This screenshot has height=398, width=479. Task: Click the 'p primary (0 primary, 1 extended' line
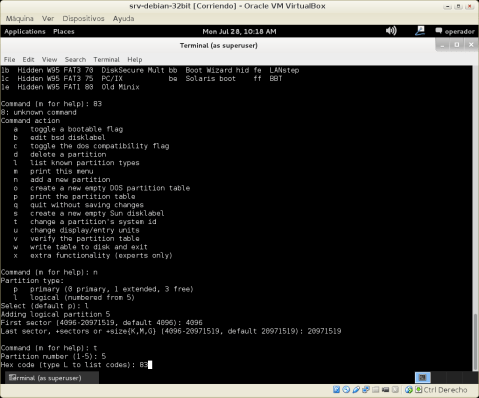tap(103, 289)
